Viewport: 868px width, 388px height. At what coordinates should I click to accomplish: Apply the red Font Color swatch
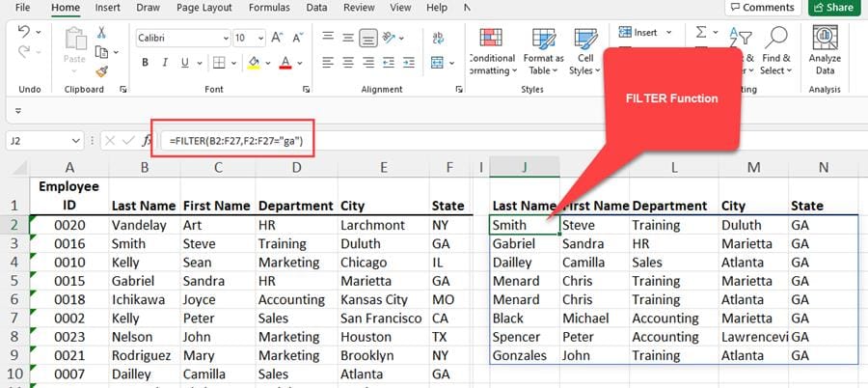click(285, 63)
